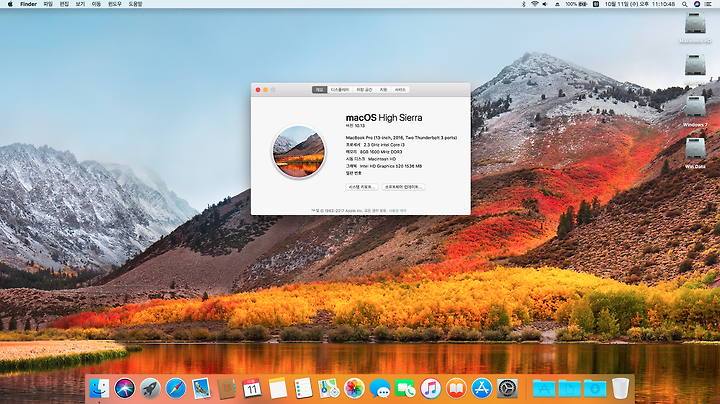
Task: Click the "macOS High Sierra" title text
Action: point(384,118)
